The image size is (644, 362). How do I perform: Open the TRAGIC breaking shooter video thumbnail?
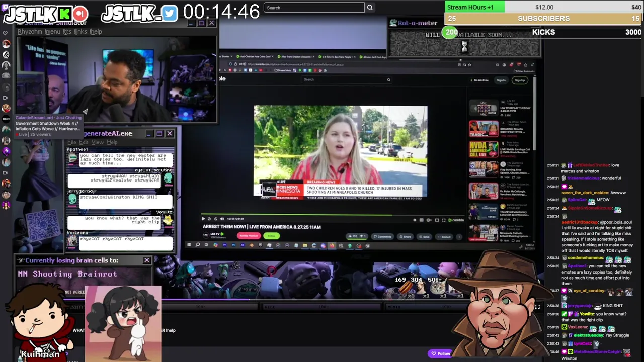(x=484, y=129)
